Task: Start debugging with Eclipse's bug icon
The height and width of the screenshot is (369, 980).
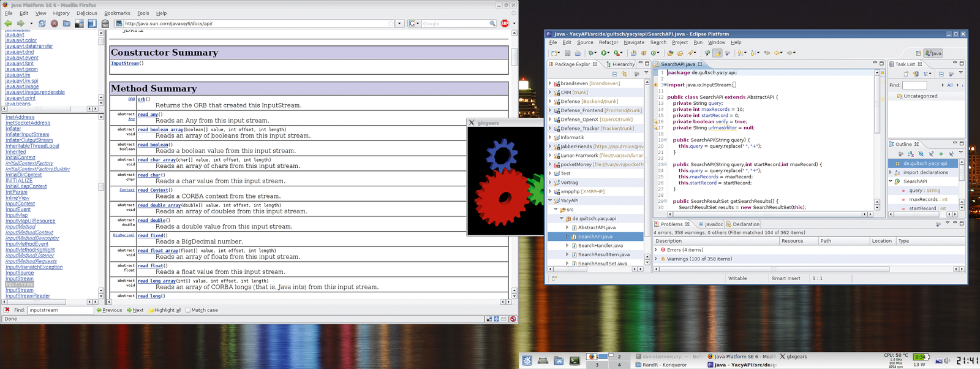Action: [591, 53]
